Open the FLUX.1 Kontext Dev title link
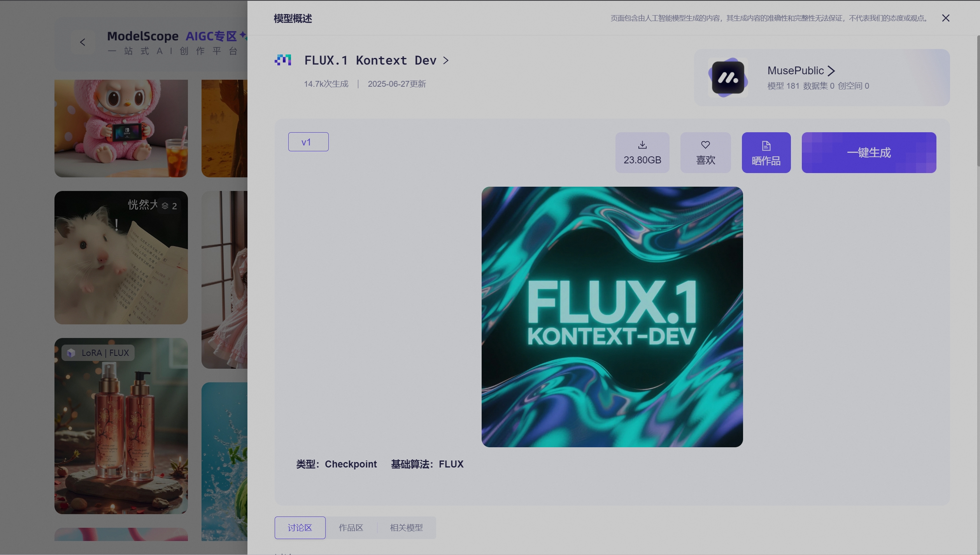The width and height of the screenshot is (980, 555). click(370, 60)
